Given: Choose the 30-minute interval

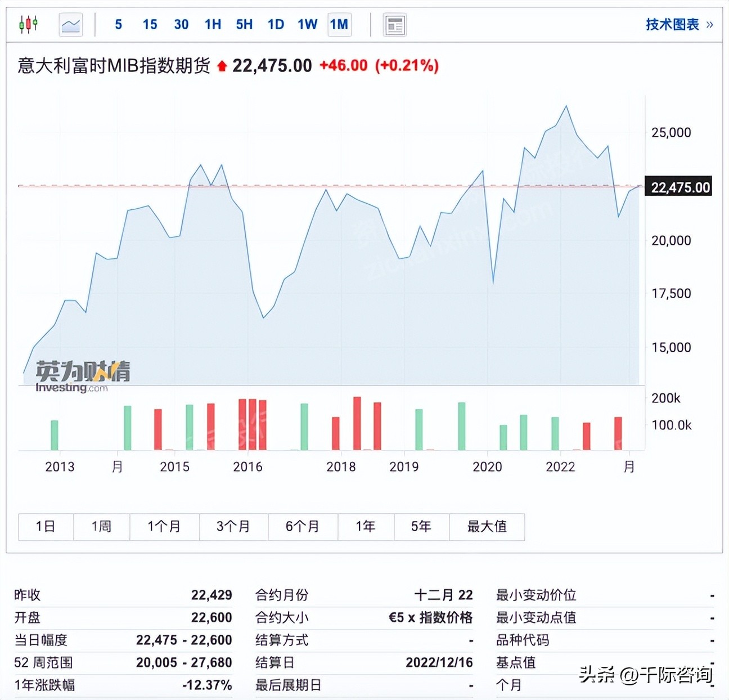Looking at the screenshot, I should [181, 24].
